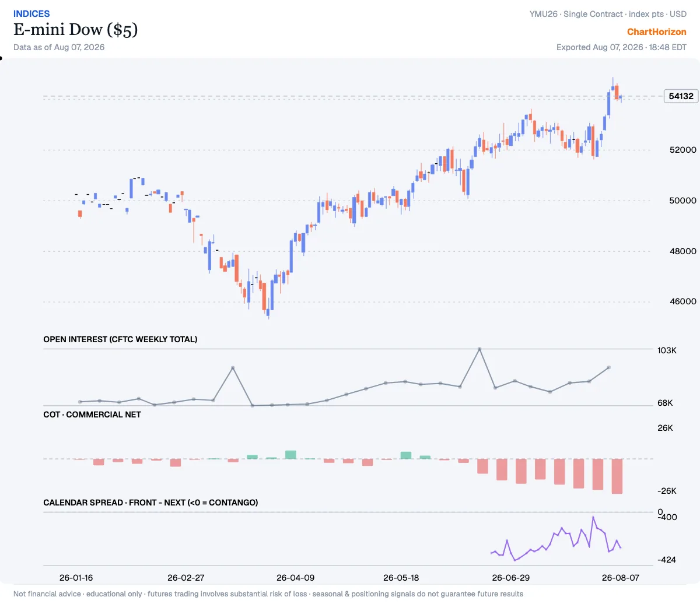Click the highest open interest peak point

pyautogui.click(x=480, y=349)
